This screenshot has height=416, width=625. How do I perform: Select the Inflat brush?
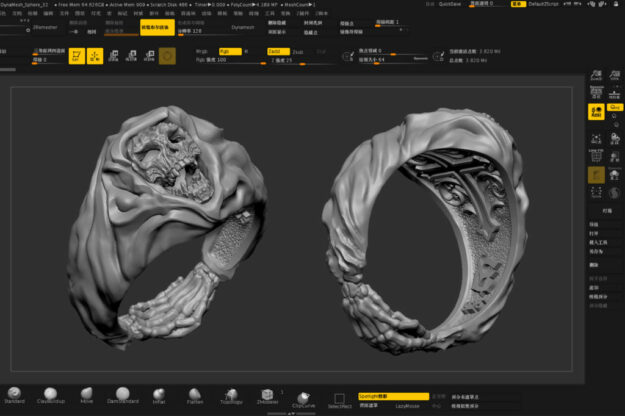coord(159,394)
